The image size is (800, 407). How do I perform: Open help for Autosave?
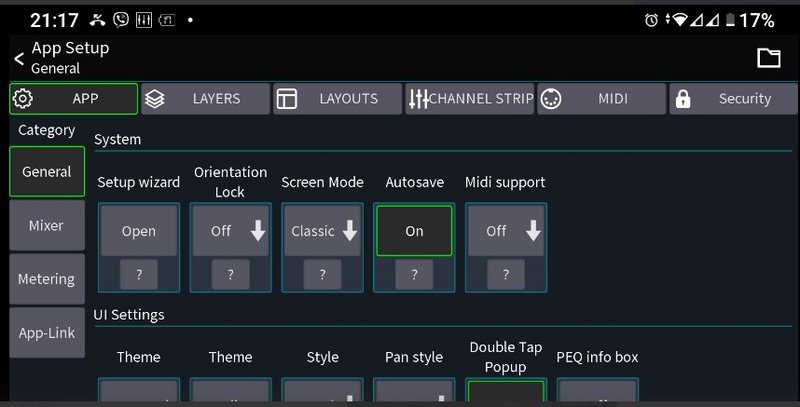click(x=414, y=274)
